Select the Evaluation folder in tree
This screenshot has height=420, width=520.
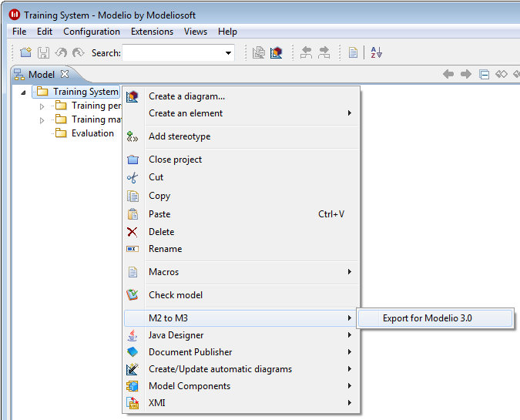(x=92, y=133)
